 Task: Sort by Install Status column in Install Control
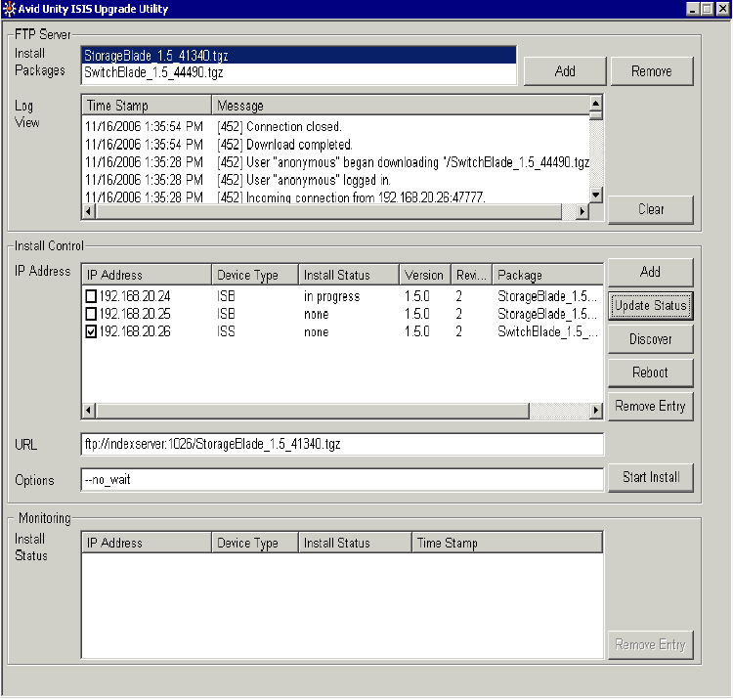coord(349,275)
